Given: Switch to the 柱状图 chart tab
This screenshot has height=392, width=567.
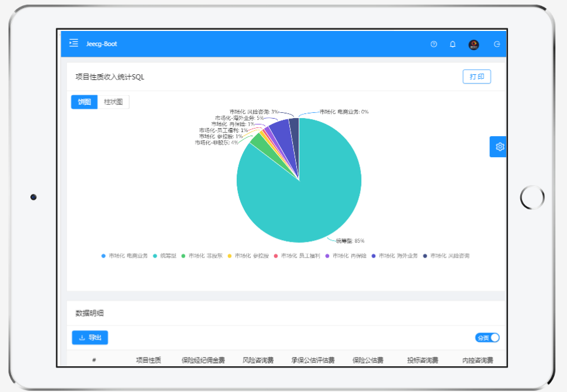Looking at the screenshot, I should click(113, 102).
